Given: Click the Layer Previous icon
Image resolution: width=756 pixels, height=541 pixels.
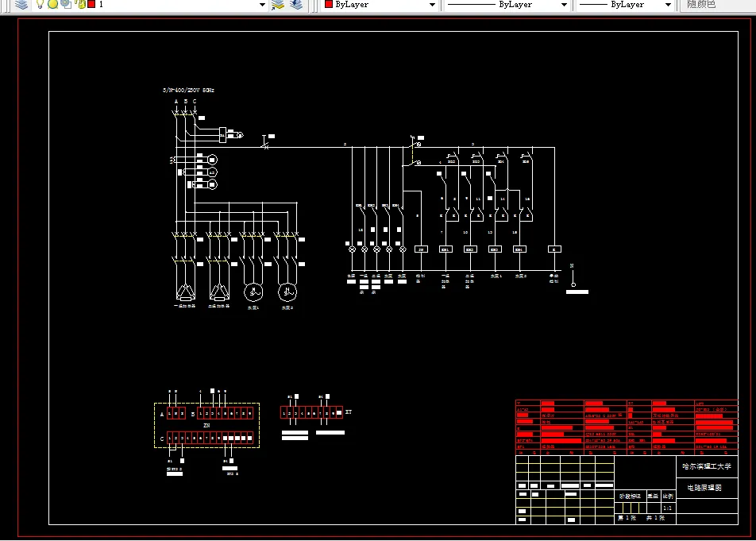Looking at the screenshot, I should pos(296,5).
